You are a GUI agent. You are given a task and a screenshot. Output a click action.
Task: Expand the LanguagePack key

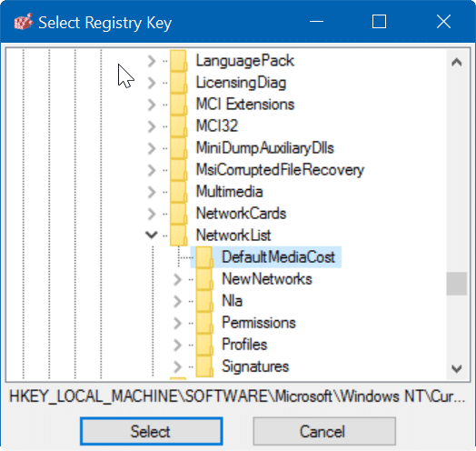click(x=152, y=61)
